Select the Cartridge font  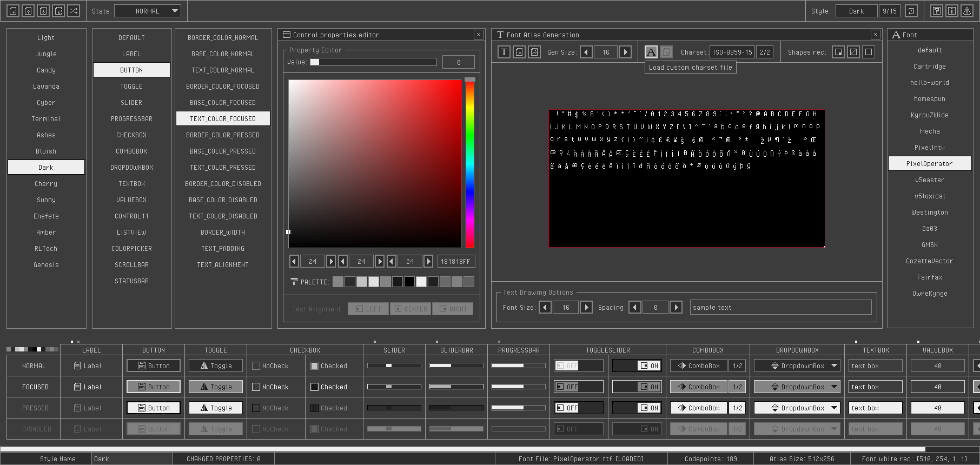pos(929,67)
